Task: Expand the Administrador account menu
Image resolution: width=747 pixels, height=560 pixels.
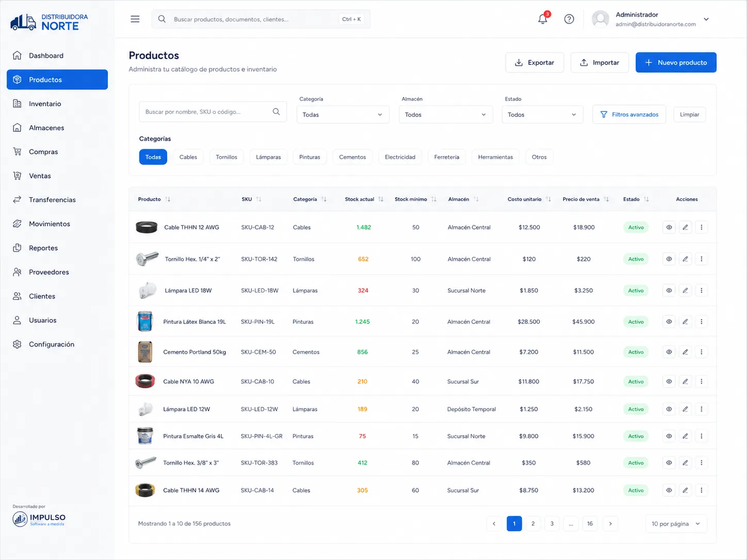Action: point(706,19)
